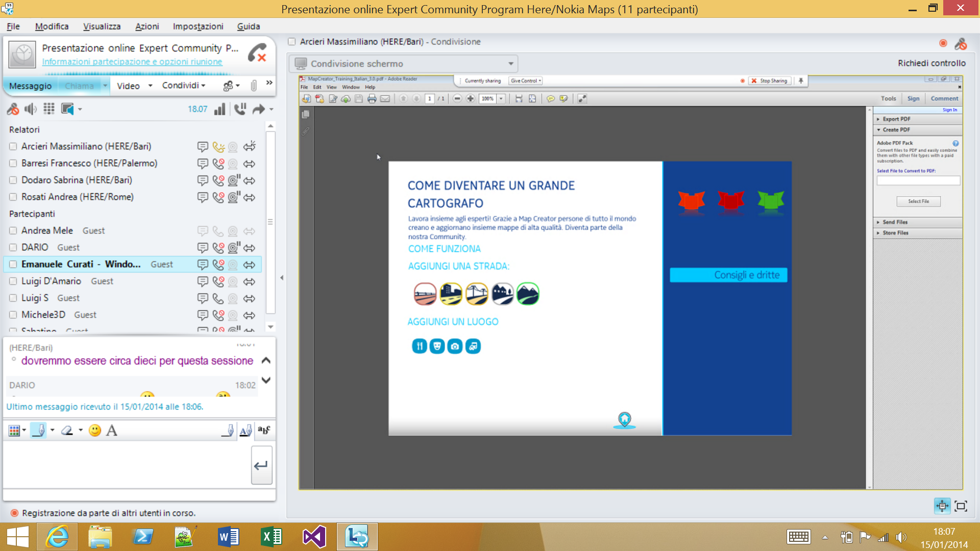Select Arcieri Massimiliano checkbox in Relatori

click(x=13, y=146)
